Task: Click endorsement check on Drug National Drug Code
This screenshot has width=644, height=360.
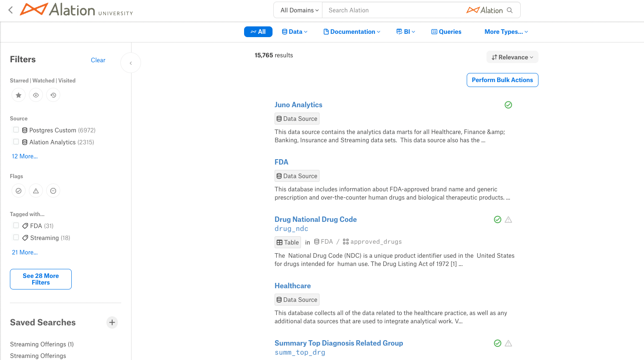Action: tap(498, 220)
